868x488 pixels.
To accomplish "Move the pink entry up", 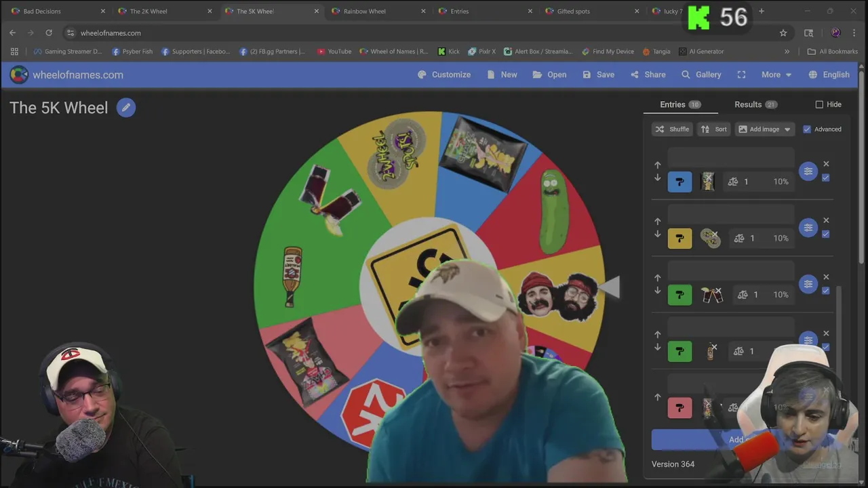I will tap(657, 397).
